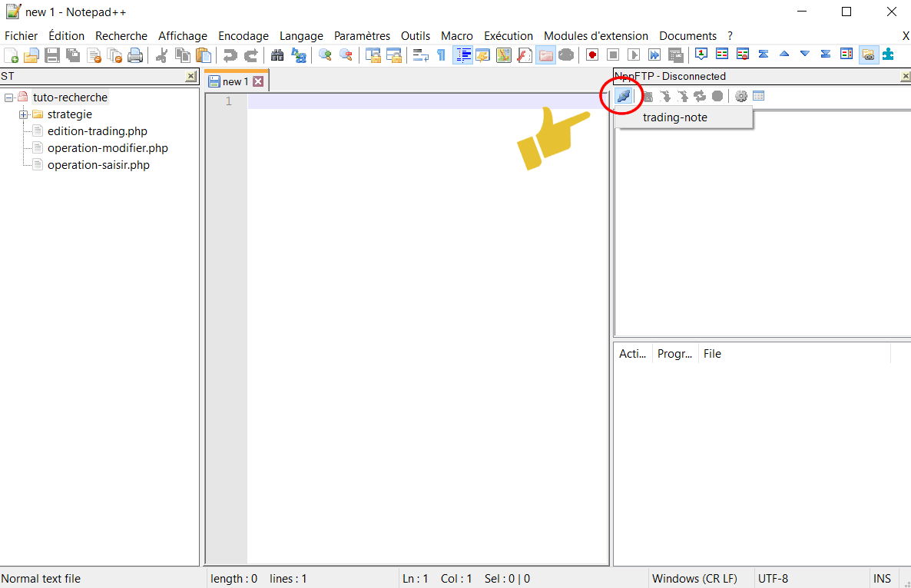Screen dimensions: 911x588
Task: Toggle show all characters pilcrow icon
Action: click(x=442, y=55)
